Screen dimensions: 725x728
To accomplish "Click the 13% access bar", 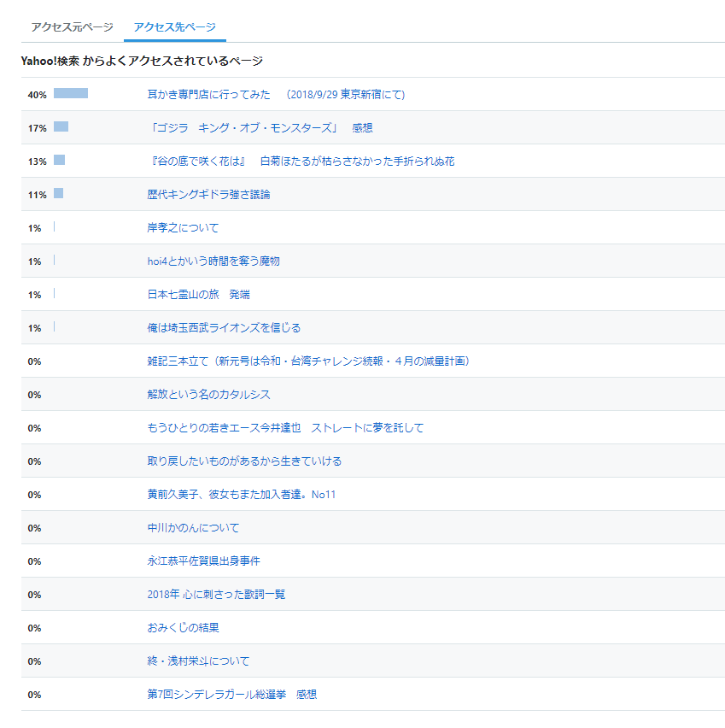I will pyautogui.click(x=60, y=160).
